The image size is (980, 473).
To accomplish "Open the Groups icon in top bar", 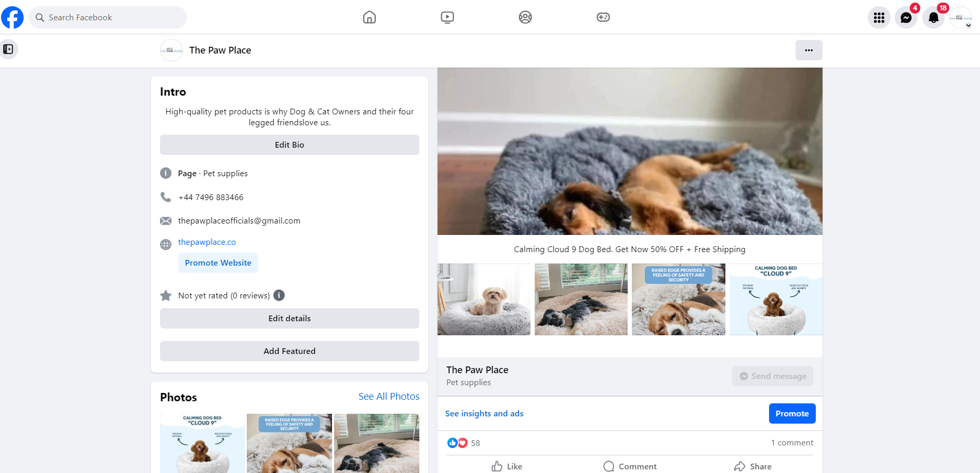I will point(525,17).
